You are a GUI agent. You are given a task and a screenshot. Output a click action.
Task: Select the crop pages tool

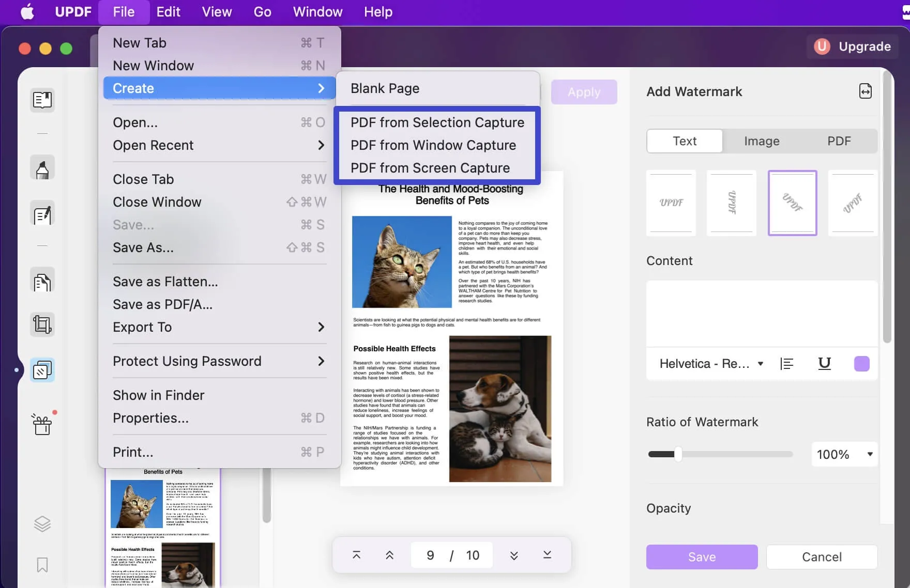click(x=42, y=324)
